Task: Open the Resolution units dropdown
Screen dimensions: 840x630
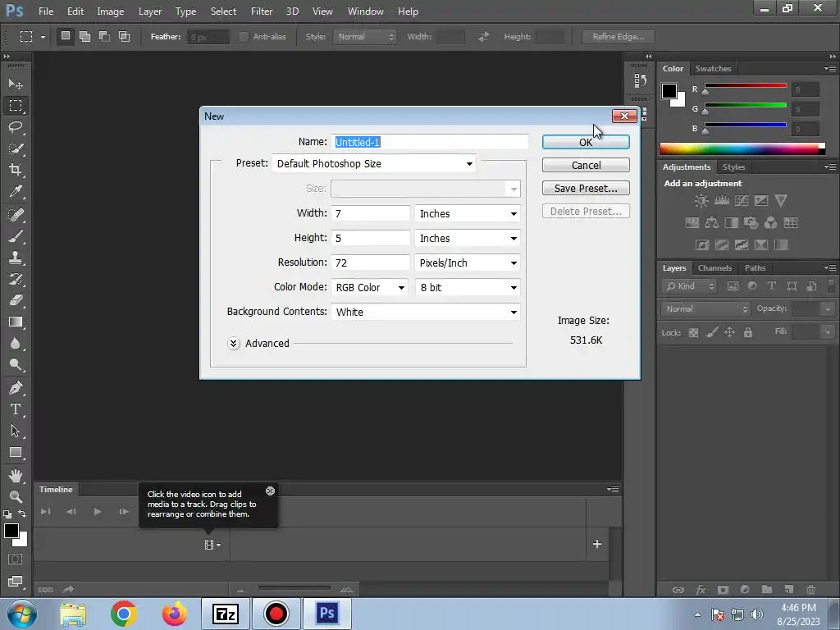Action: [468, 263]
